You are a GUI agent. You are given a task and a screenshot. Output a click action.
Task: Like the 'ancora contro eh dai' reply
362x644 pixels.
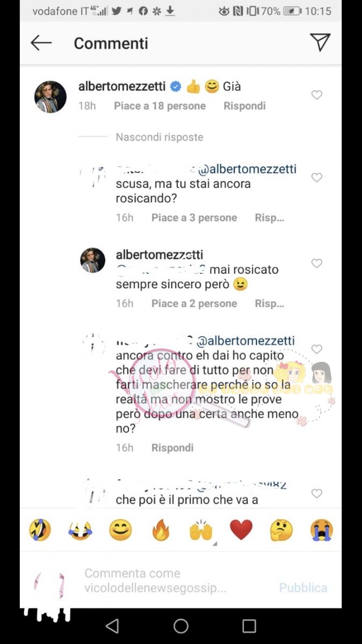[x=317, y=349]
